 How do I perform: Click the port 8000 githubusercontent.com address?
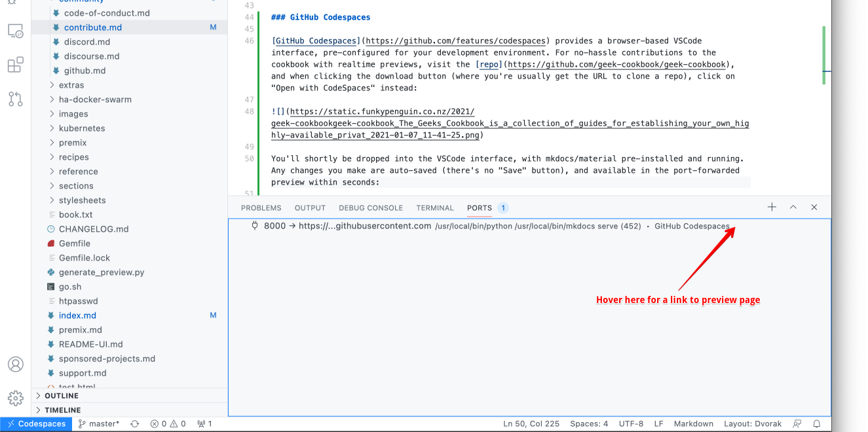click(x=365, y=226)
